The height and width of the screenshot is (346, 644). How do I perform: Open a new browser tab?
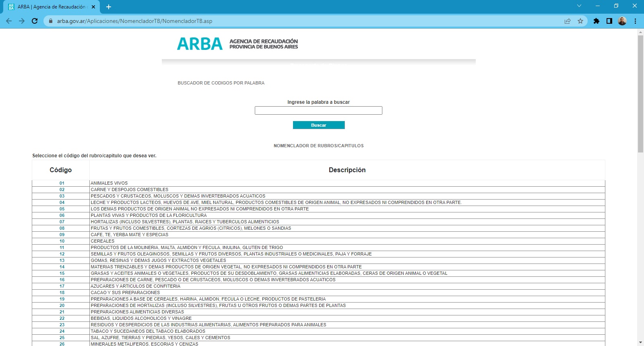click(109, 7)
